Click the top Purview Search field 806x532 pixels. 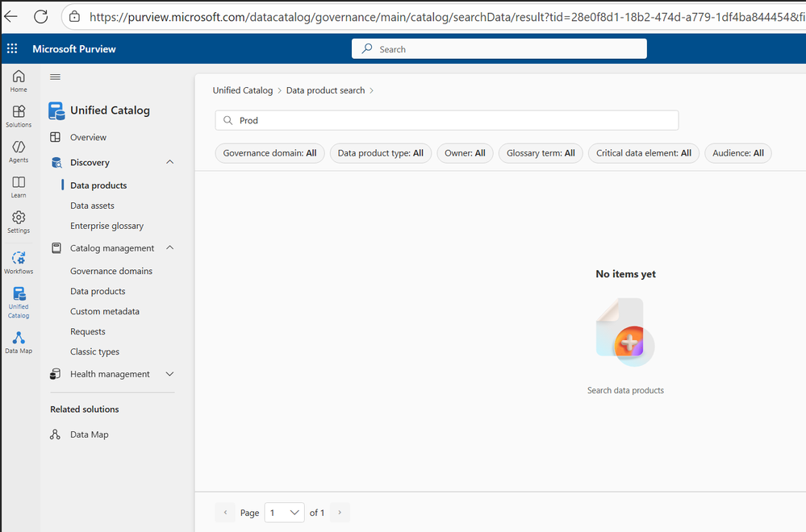499,49
